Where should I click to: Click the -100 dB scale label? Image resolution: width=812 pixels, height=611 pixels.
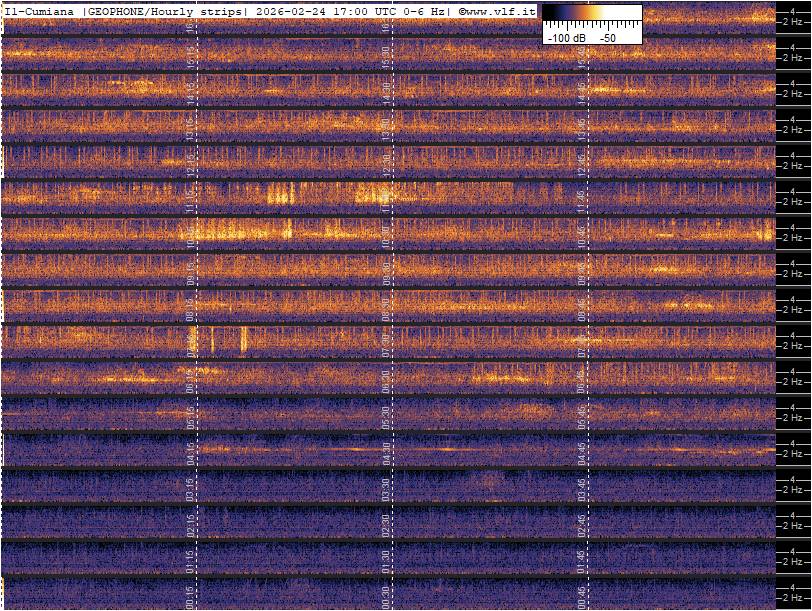pyautogui.click(x=566, y=37)
